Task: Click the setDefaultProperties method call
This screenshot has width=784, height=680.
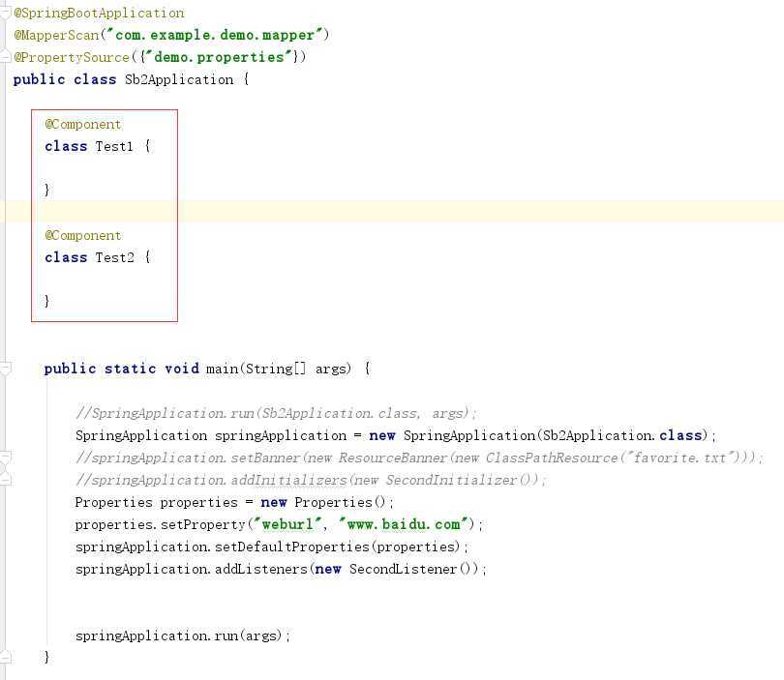Action: pos(292,547)
